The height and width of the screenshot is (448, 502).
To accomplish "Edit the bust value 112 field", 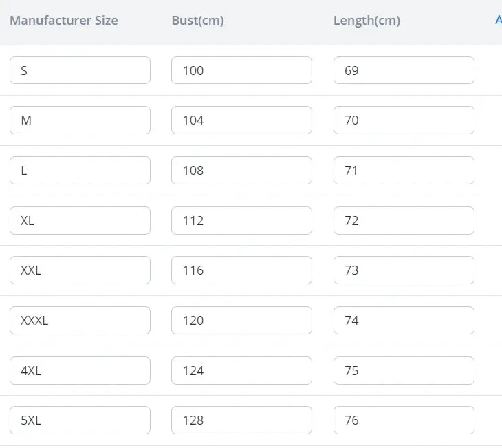I will (x=241, y=220).
